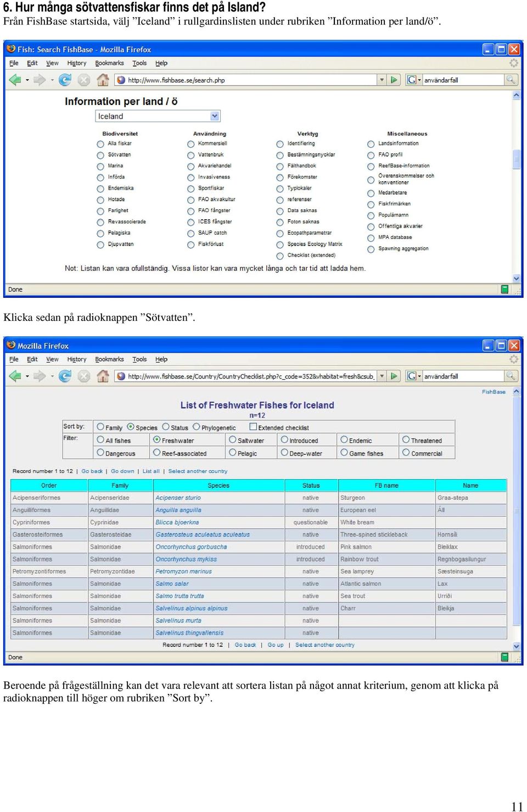Reload the Iceland freshwater checklist page

pyautogui.click(x=65, y=376)
